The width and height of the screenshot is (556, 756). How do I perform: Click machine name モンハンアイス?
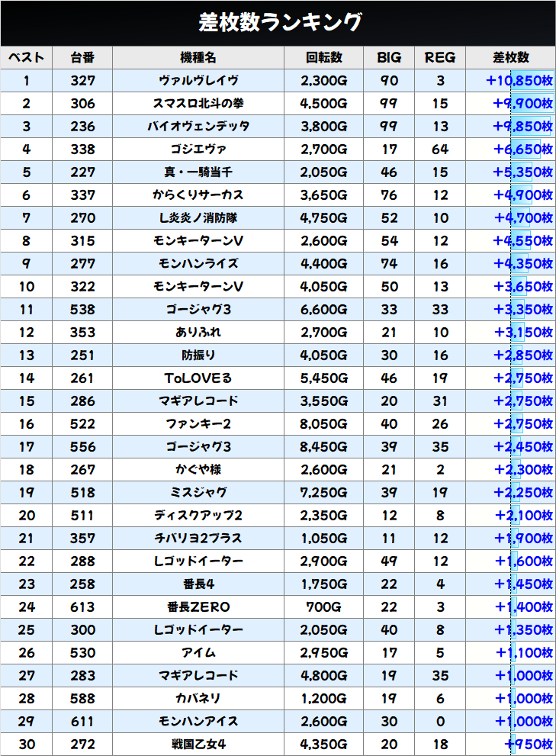(x=198, y=721)
